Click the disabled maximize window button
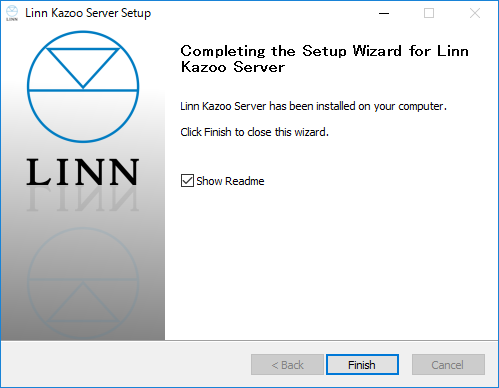Screen dimensions: 499x388 [429, 13]
